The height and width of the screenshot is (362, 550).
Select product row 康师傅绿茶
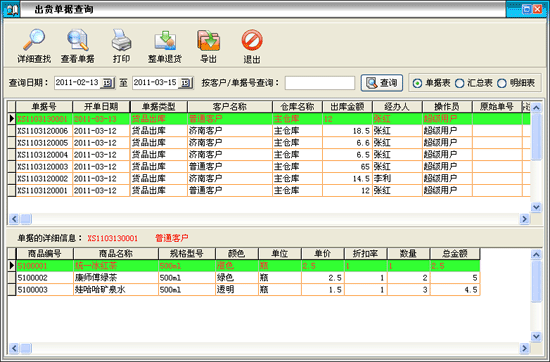[x=248, y=278]
